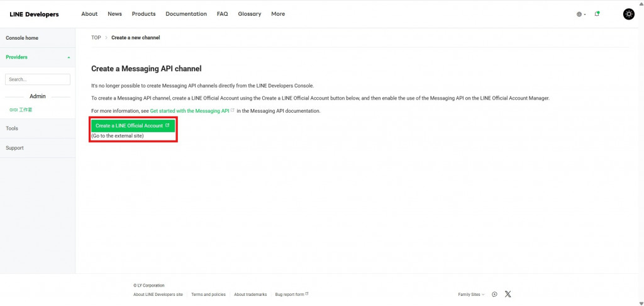This screenshot has width=644, height=306.
Task: Click the Create a Messaging API channel heading
Action: 146,69
